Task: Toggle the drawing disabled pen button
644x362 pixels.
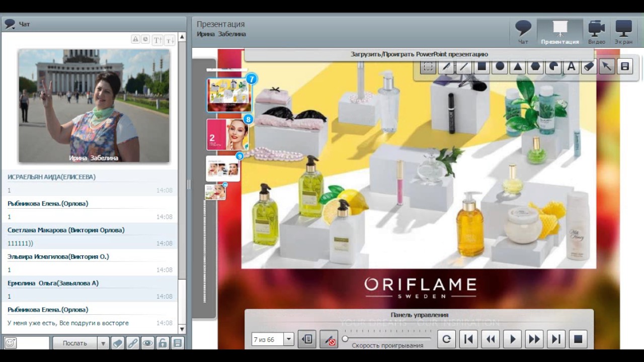Action: pos(329,339)
